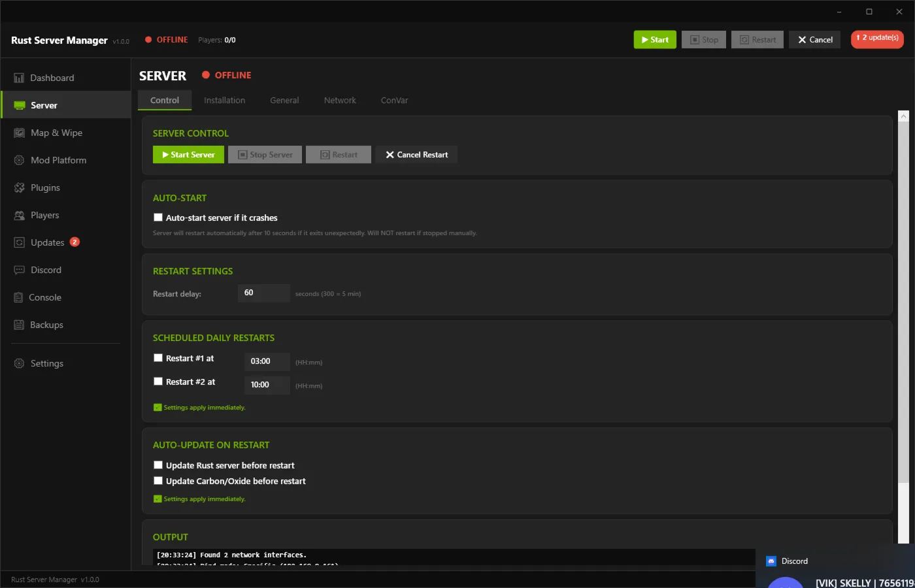915x588 pixels.
Task: Enable Restart #1 schedule checkbox
Action: click(x=158, y=358)
